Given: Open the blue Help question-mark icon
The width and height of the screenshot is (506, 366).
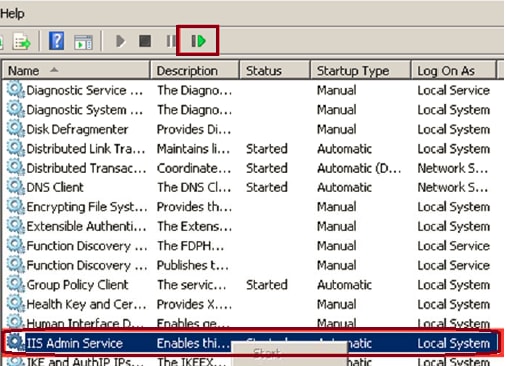Looking at the screenshot, I should 56,41.
